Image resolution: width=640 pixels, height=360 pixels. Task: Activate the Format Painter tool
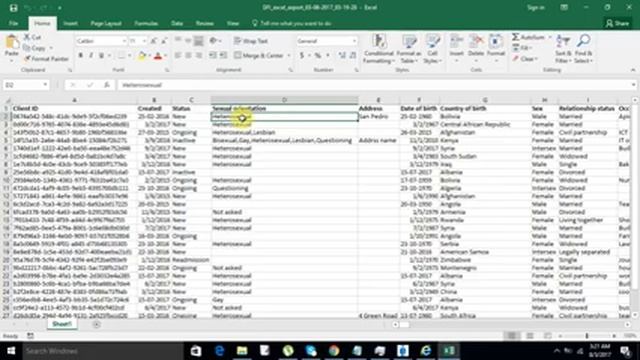[46, 59]
